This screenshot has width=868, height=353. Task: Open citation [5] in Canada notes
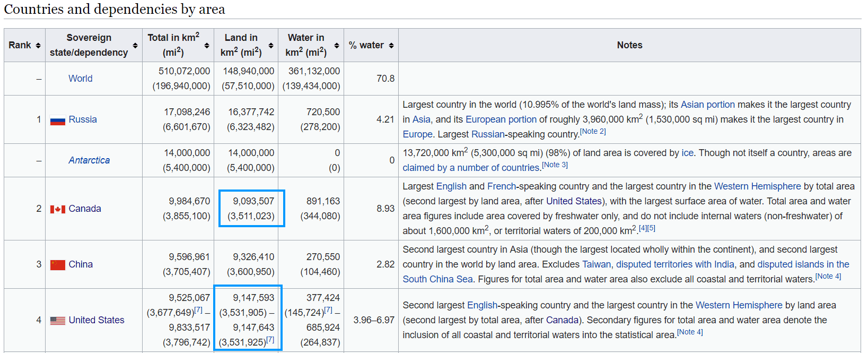[651, 228]
